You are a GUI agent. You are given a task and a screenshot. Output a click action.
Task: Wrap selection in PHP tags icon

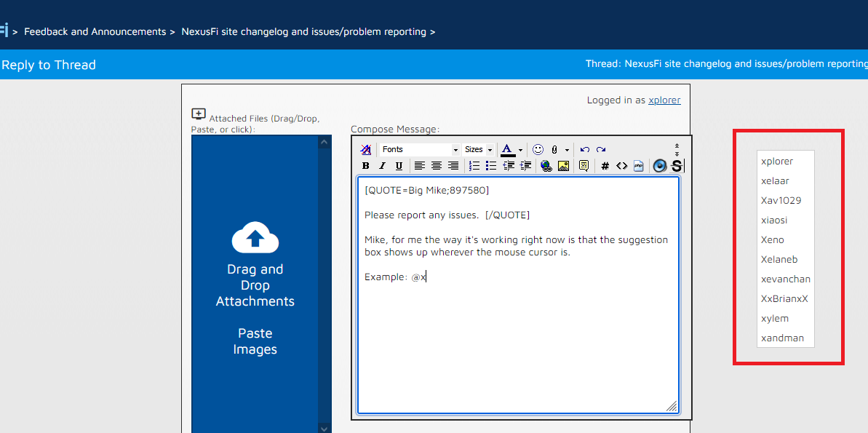pos(638,166)
